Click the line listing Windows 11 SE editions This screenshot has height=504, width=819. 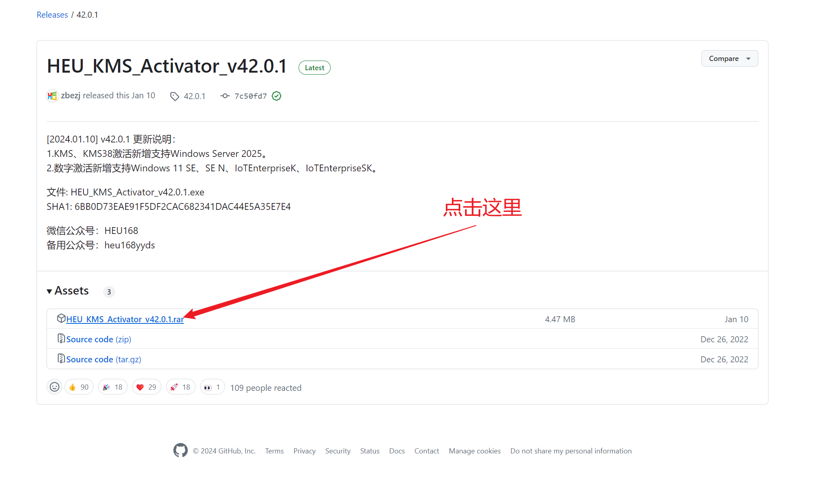[x=212, y=168]
